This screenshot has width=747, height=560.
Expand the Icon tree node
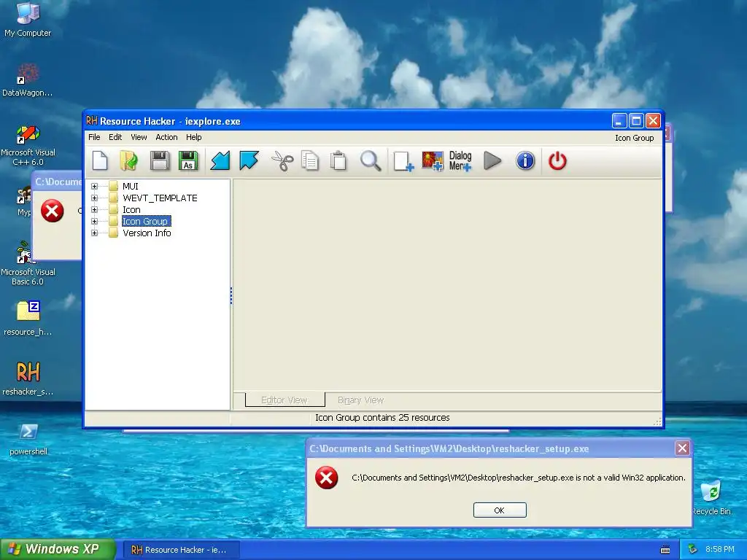(x=94, y=209)
